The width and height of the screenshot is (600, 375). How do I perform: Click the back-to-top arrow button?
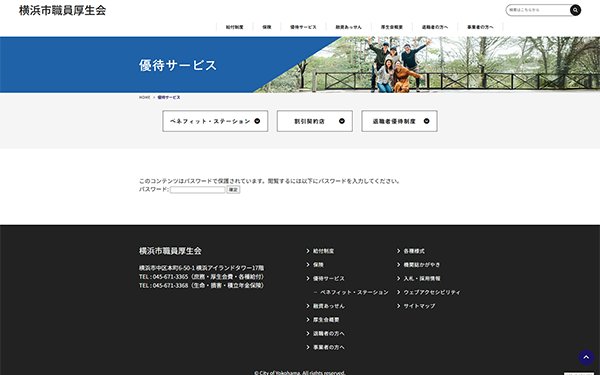[586, 357]
